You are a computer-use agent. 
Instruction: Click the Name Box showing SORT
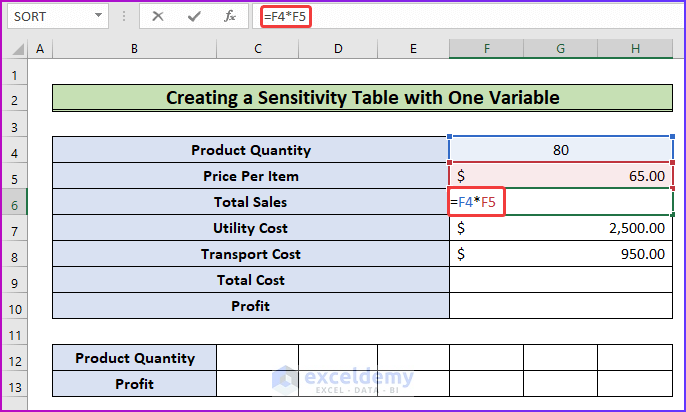pos(48,17)
